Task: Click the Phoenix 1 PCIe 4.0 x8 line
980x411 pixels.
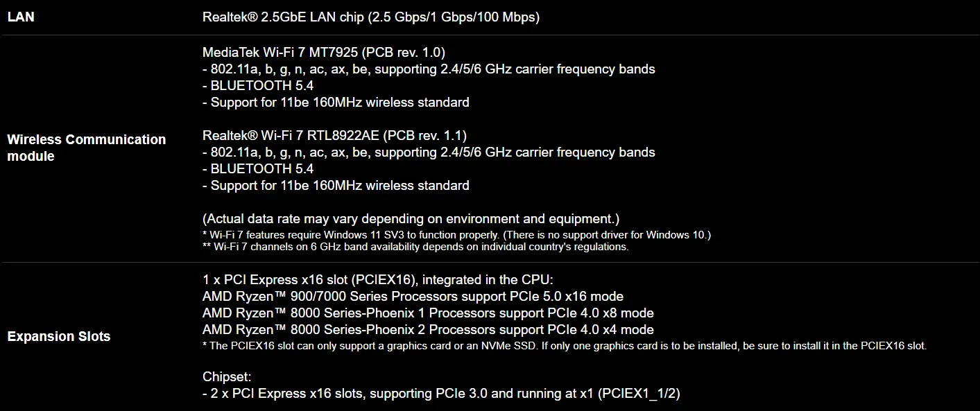Action: point(428,313)
